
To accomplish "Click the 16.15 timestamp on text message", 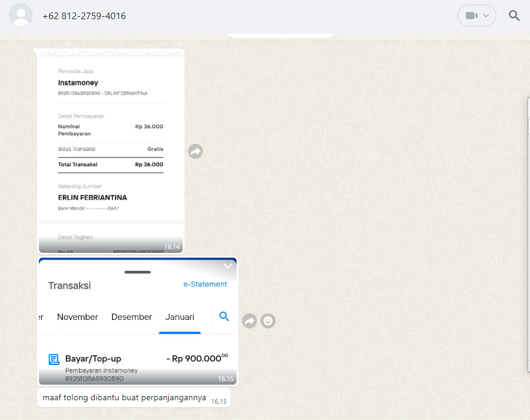I will pos(219,401).
